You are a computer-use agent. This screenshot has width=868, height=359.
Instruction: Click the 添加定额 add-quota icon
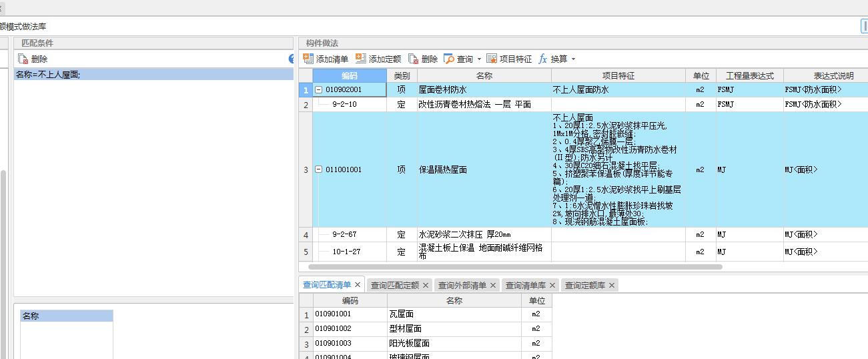point(361,59)
